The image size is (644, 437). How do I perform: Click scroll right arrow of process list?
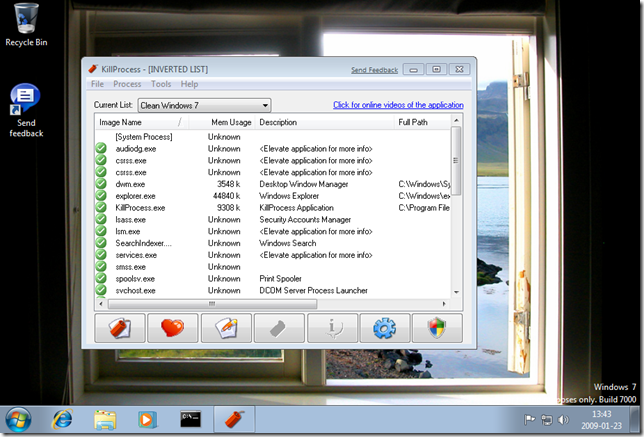click(444, 304)
